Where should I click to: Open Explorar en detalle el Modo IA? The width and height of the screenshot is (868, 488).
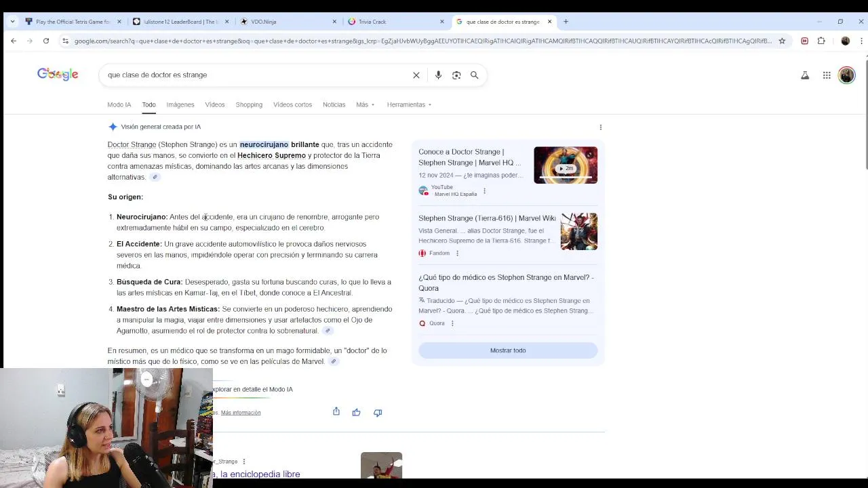(x=252, y=389)
